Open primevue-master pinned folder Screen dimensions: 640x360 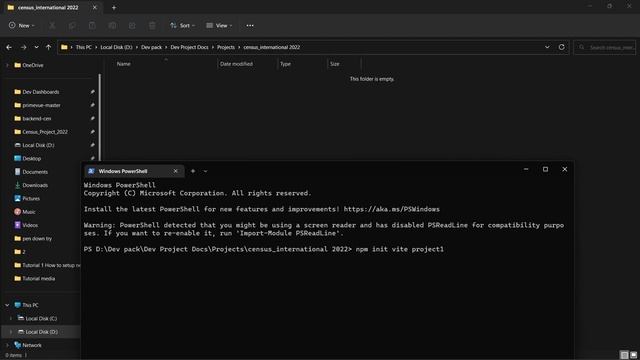(x=41, y=105)
